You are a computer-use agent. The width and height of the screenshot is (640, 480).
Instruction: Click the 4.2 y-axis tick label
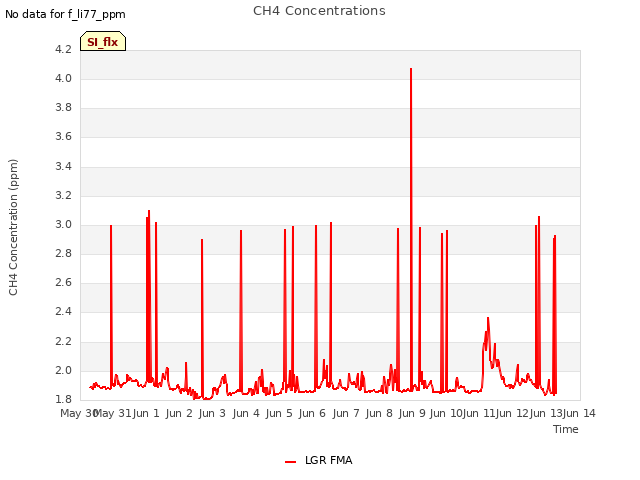[63, 49]
